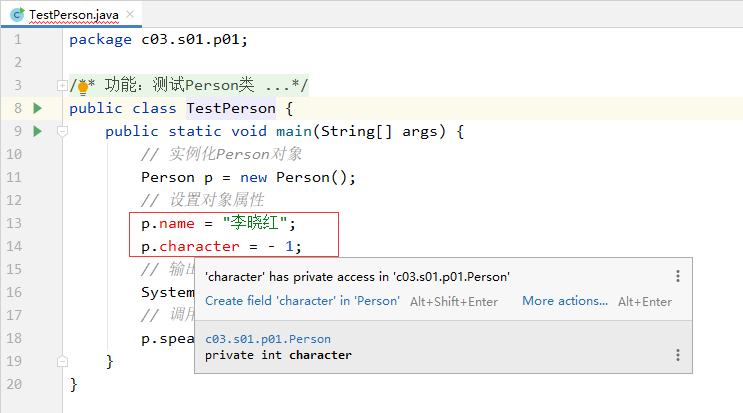Click line number 14 in the gutter
The image size is (743, 413).
coord(14,246)
